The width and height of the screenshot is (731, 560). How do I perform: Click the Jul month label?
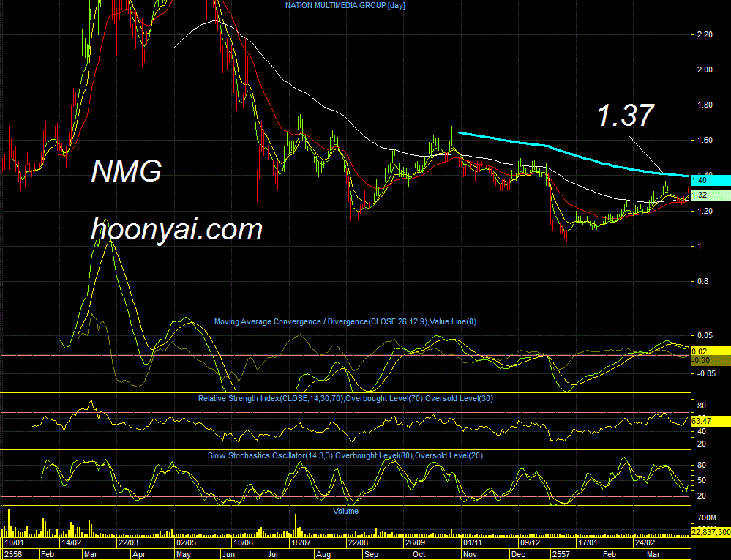click(273, 554)
